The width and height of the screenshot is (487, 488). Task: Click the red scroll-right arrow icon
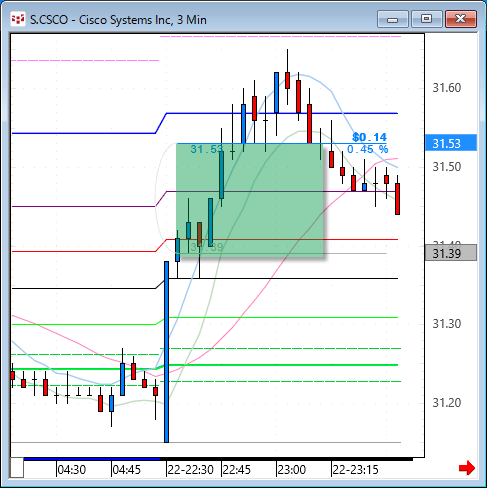pyautogui.click(x=467, y=468)
